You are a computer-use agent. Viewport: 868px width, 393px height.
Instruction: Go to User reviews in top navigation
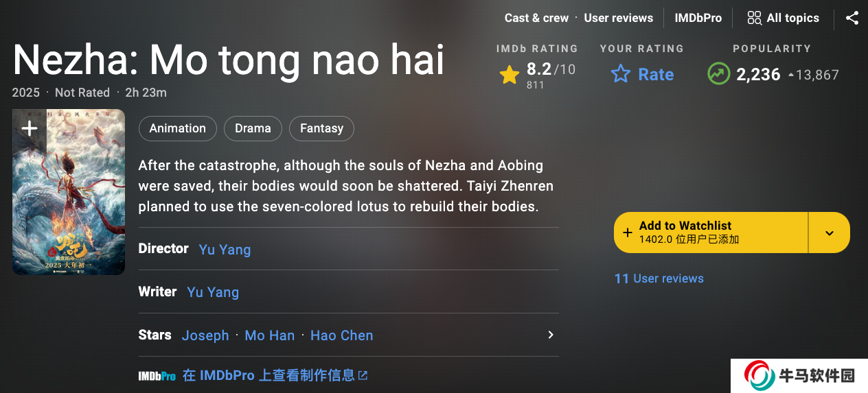point(618,18)
